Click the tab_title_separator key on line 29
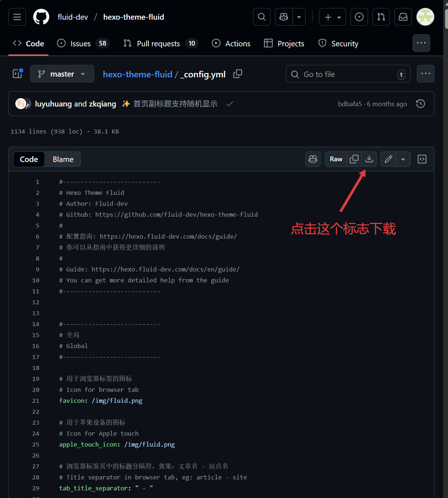Image resolution: width=448 pixels, height=498 pixels. pyautogui.click(x=93, y=488)
